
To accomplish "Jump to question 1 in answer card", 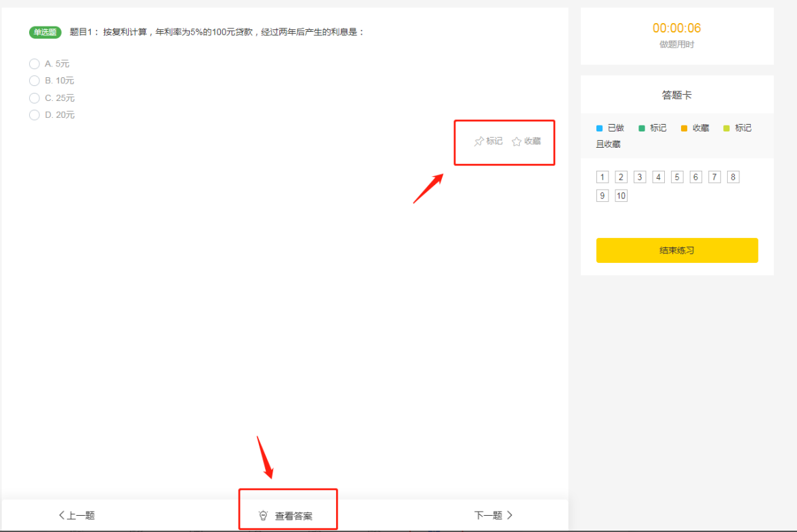I will 602,178.
